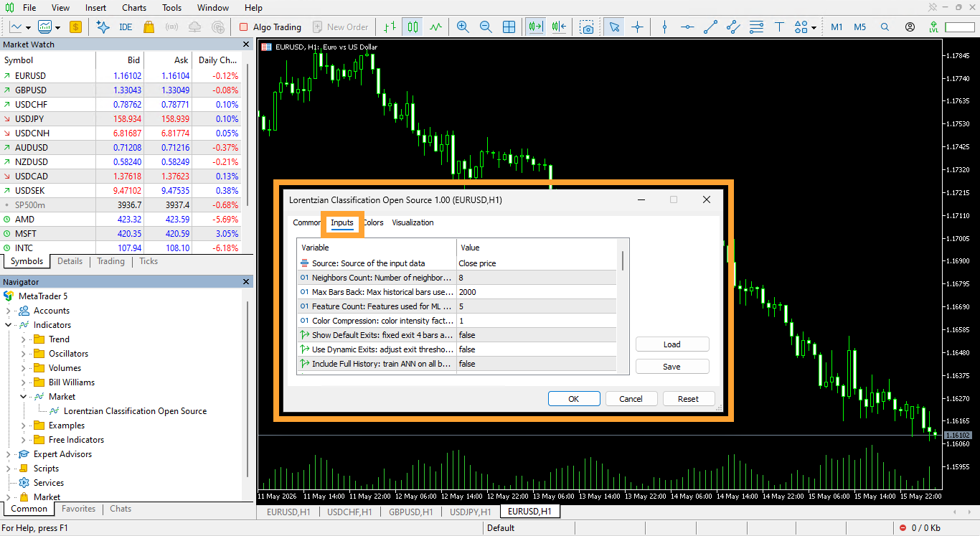This screenshot has height=536, width=980.
Task: Click Reset in the indicator dialog
Action: 689,399
